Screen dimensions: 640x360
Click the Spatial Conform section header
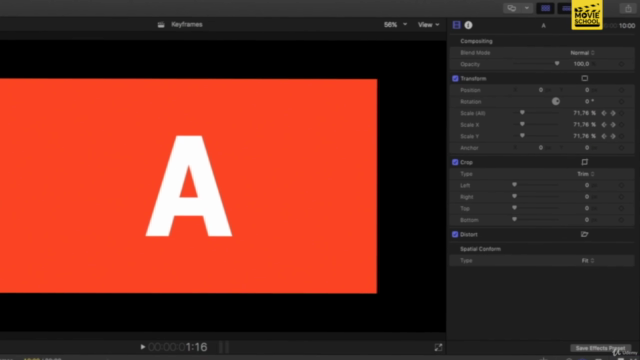(480, 249)
